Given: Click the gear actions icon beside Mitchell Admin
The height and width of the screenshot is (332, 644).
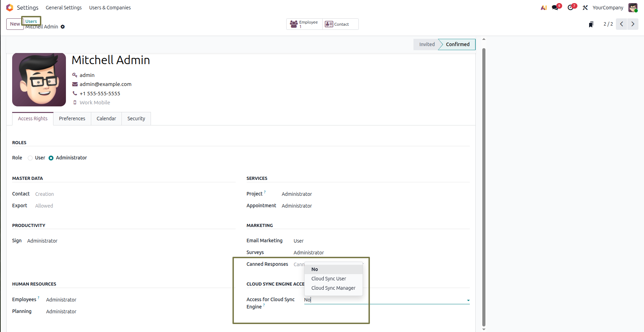Looking at the screenshot, I should pos(63,27).
